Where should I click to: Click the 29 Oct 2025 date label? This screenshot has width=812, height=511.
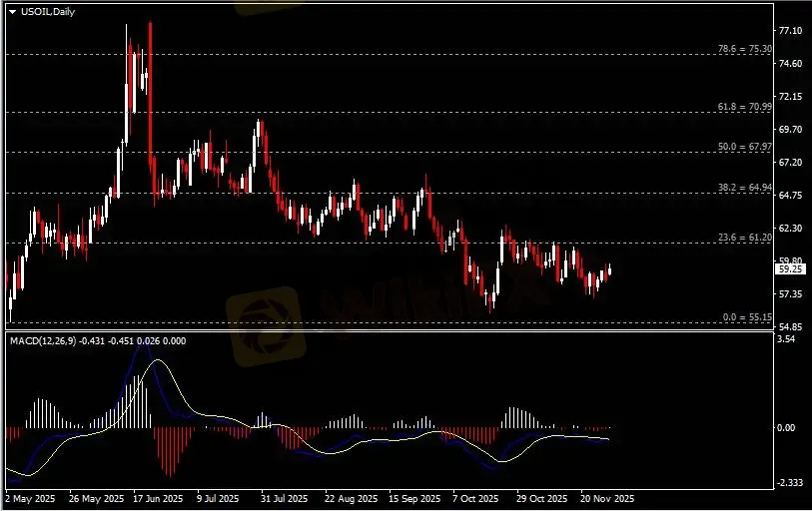[x=541, y=499]
